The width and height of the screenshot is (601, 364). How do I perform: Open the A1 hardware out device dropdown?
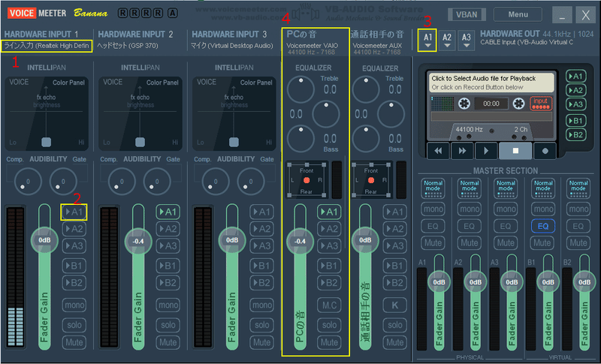tap(427, 41)
